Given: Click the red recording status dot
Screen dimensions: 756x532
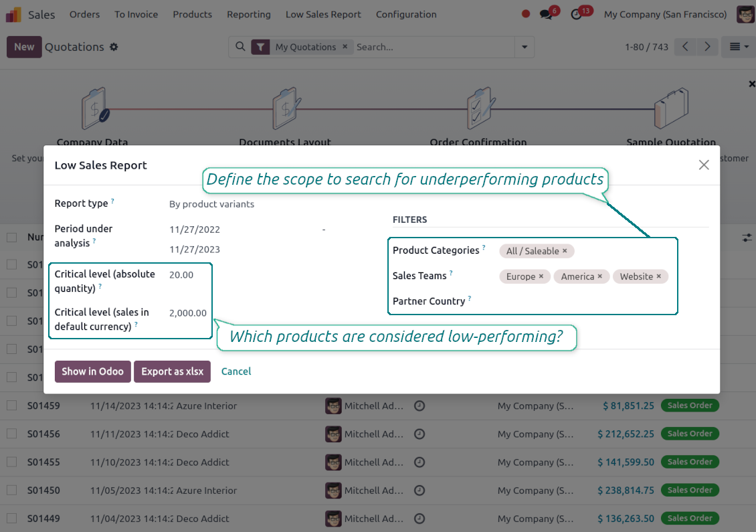Looking at the screenshot, I should coord(526,14).
